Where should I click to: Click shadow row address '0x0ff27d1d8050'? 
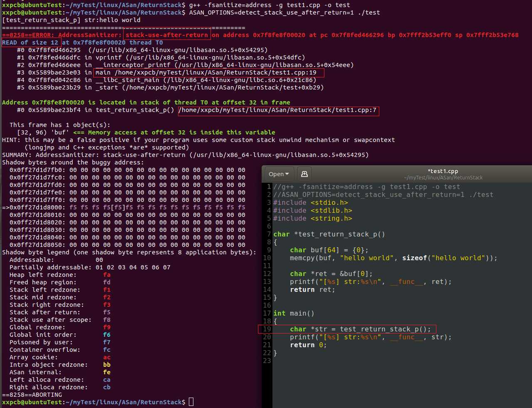(x=37, y=245)
